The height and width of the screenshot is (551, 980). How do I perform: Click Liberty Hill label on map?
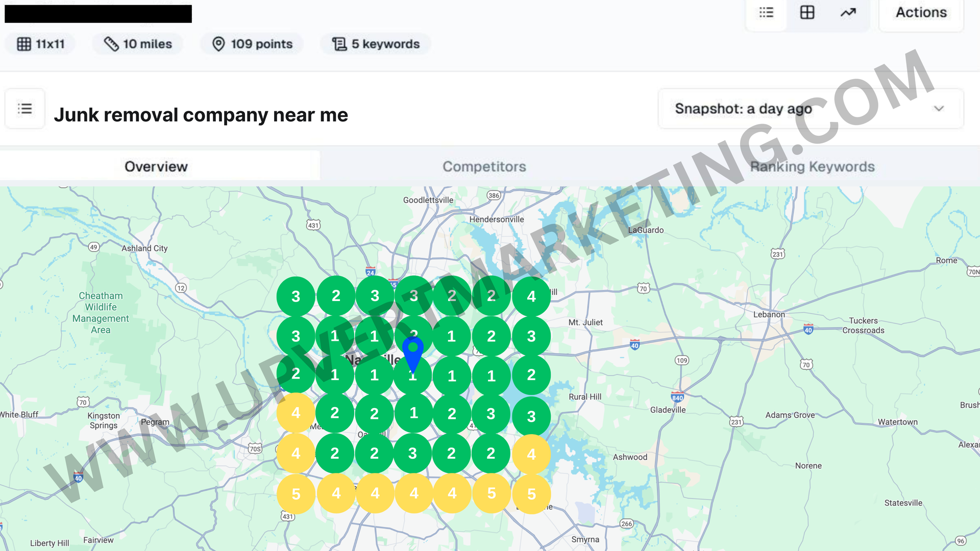(x=50, y=543)
